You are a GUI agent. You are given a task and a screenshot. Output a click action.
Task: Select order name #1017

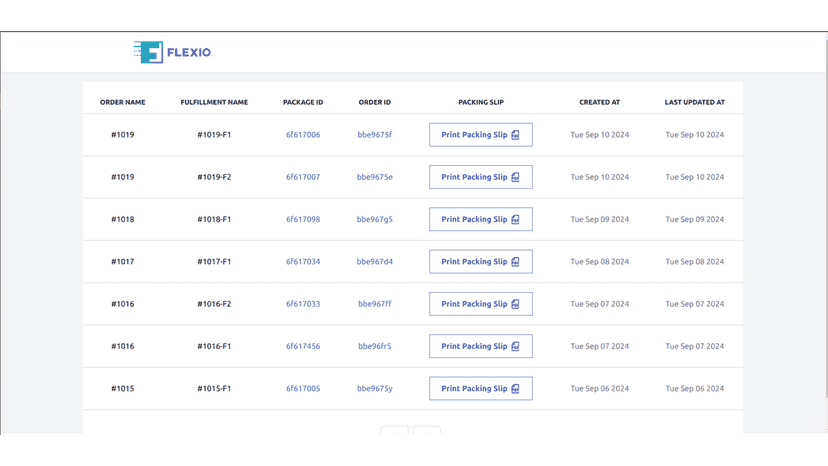click(x=123, y=262)
